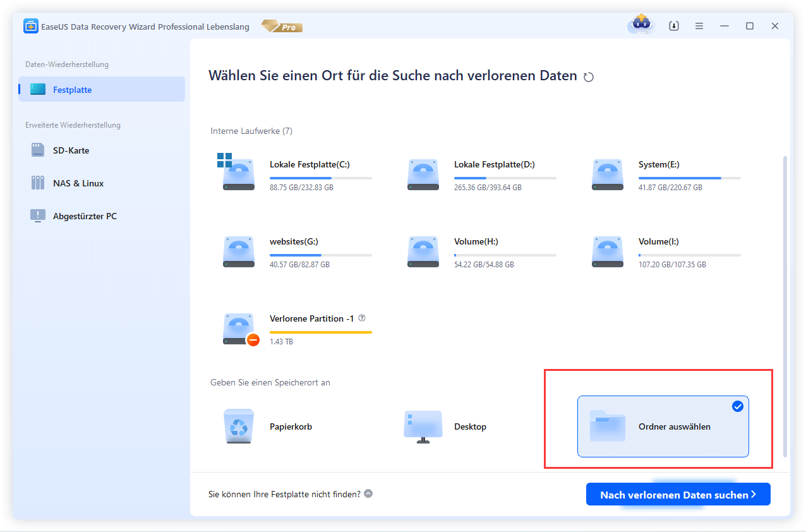Screen dimensions: 806x532
Task: Click the Lokale Festplatte(D:) usage bar
Action: (x=505, y=178)
